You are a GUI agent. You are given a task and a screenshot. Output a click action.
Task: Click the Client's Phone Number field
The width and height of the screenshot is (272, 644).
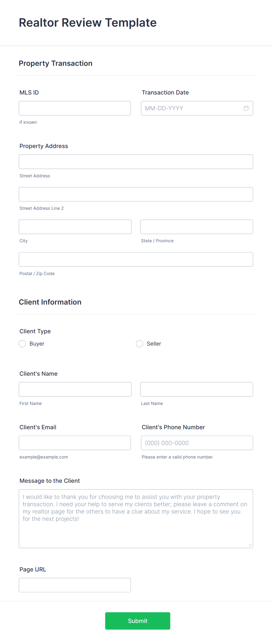click(197, 443)
